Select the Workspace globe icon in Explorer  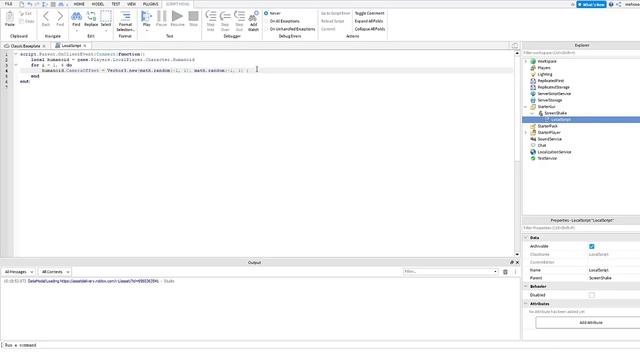533,61
